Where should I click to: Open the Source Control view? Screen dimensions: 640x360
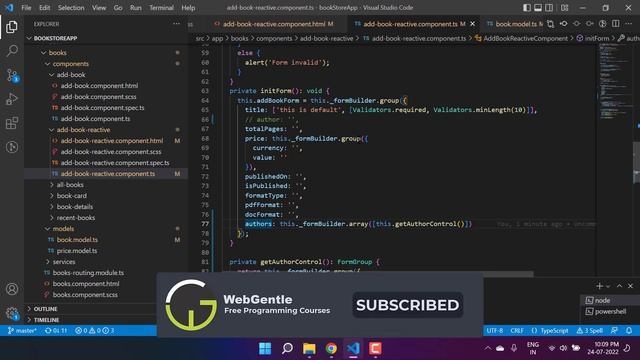pyautogui.click(x=12, y=75)
